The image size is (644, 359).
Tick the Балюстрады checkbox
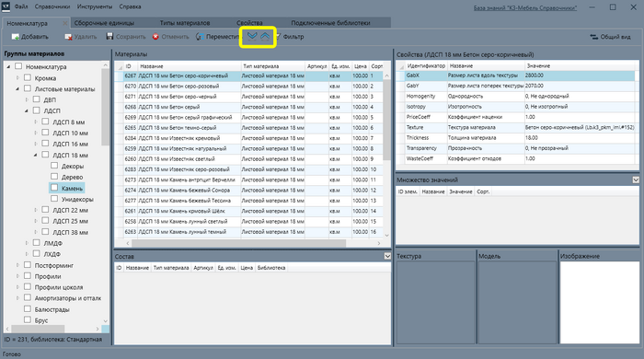[x=28, y=308]
